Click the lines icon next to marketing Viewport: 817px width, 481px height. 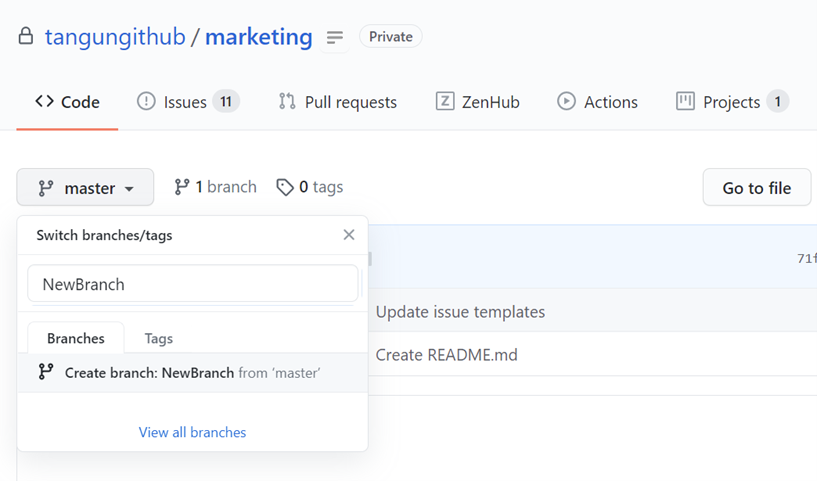coord(335,38)
